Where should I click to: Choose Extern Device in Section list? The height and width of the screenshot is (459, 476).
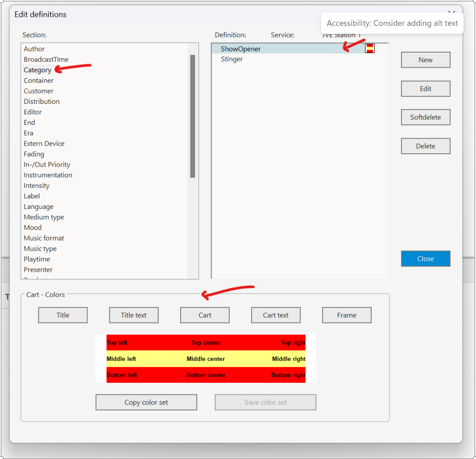[44, 143]
